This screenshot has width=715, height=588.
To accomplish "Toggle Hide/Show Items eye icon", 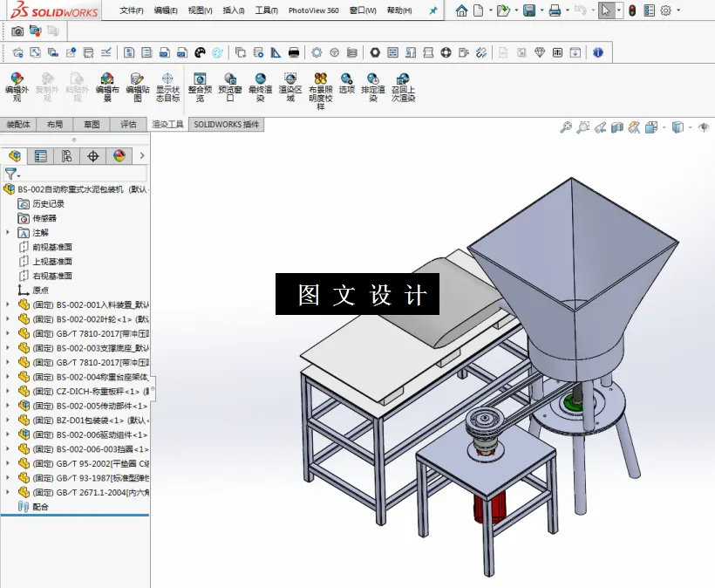I will point(704,127).
